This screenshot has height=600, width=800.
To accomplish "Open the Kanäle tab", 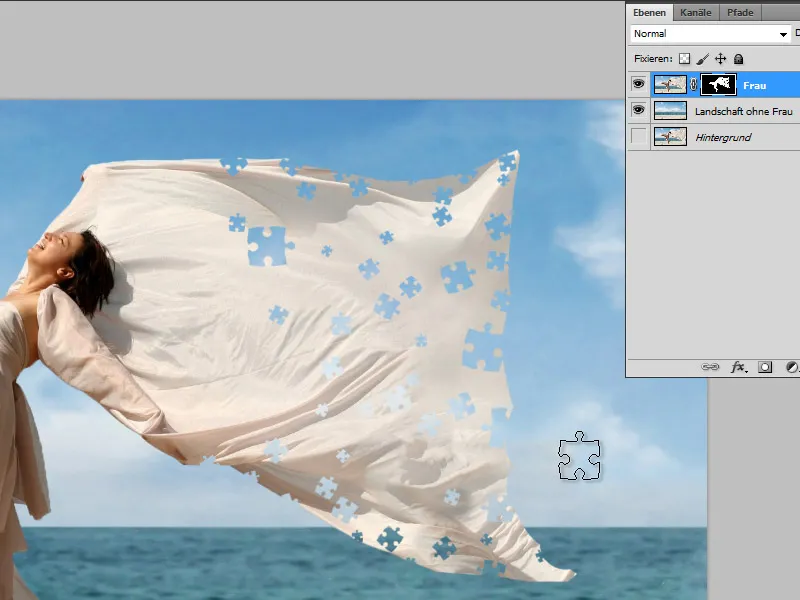I will pos(695,13).
